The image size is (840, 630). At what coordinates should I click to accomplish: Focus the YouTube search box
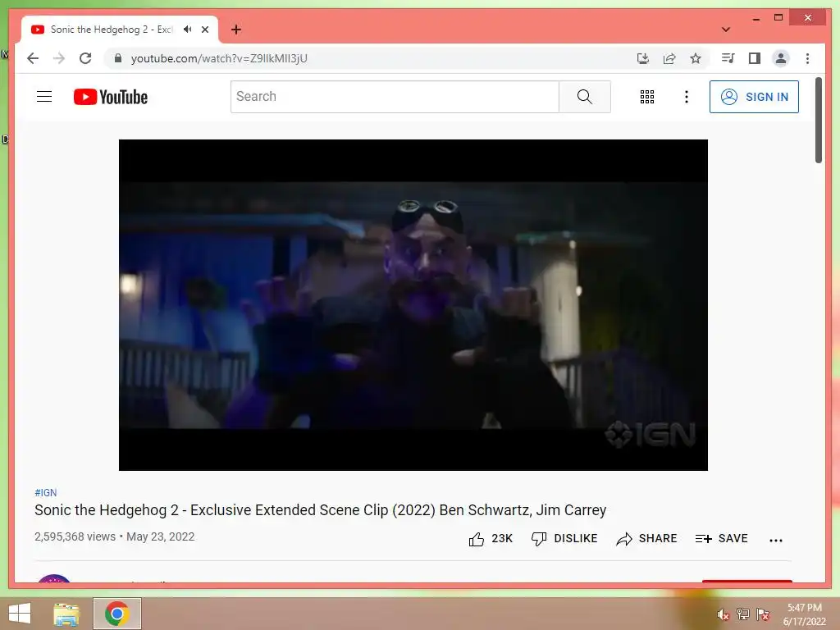pos(395,97)
